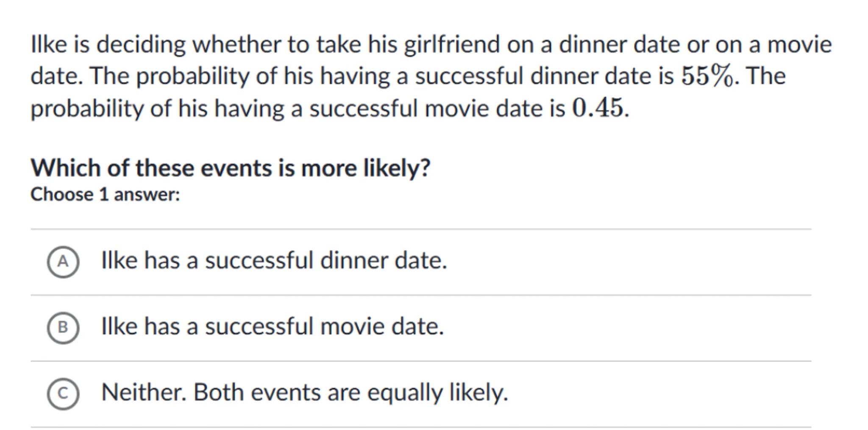This screenshot has width=868, height=430.
Task: Click the divider line above option A
Action: (420, 229)
